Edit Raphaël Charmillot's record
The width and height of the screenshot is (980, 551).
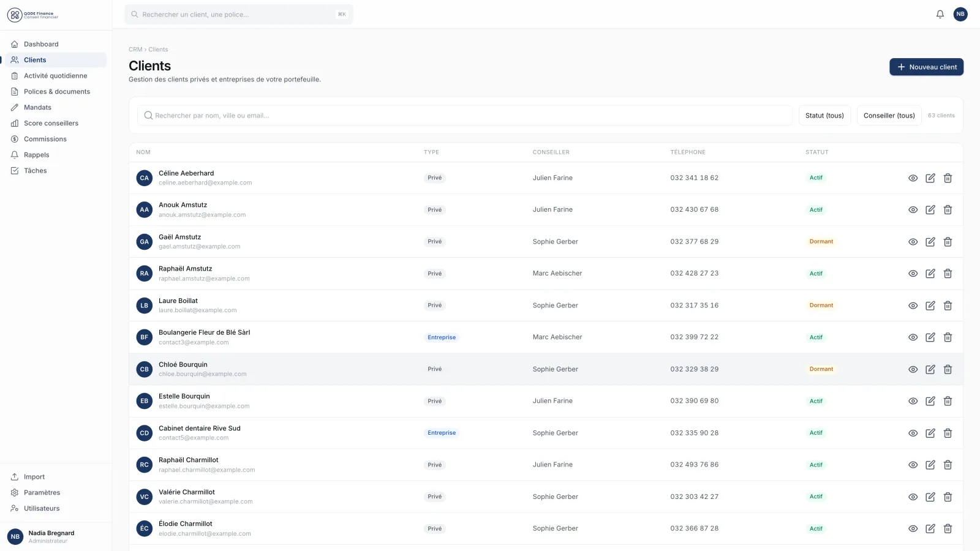click(x=930, y=465)
